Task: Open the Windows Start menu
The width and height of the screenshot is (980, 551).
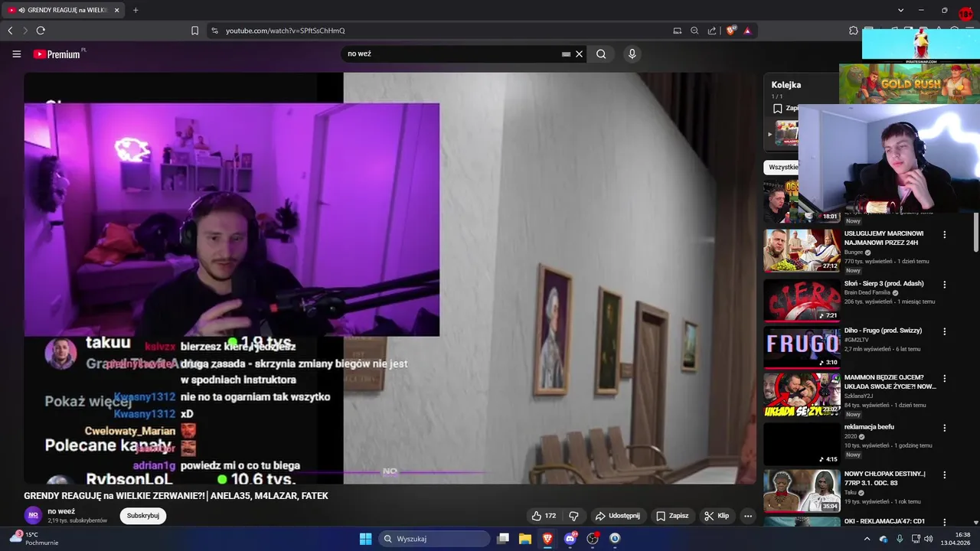Action: [x=365, y=539]
